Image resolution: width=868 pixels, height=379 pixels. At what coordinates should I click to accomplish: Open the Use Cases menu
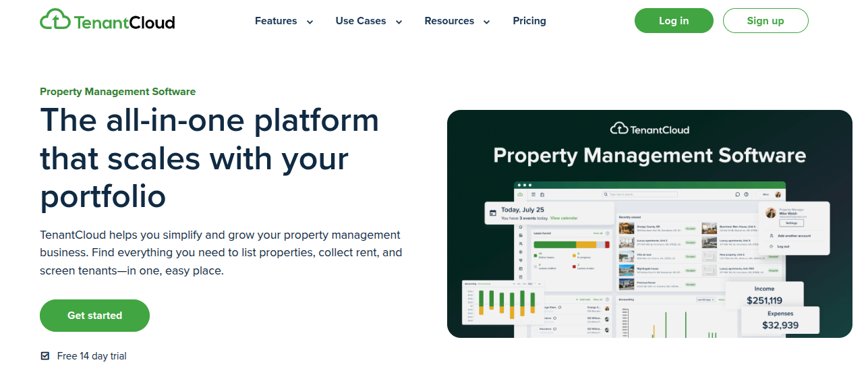coord(361,21)
